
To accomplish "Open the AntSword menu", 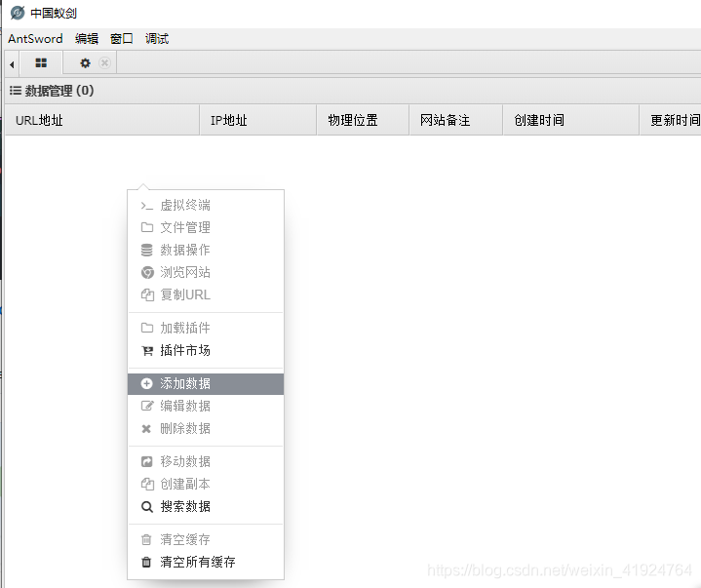I will pos(35,39).
